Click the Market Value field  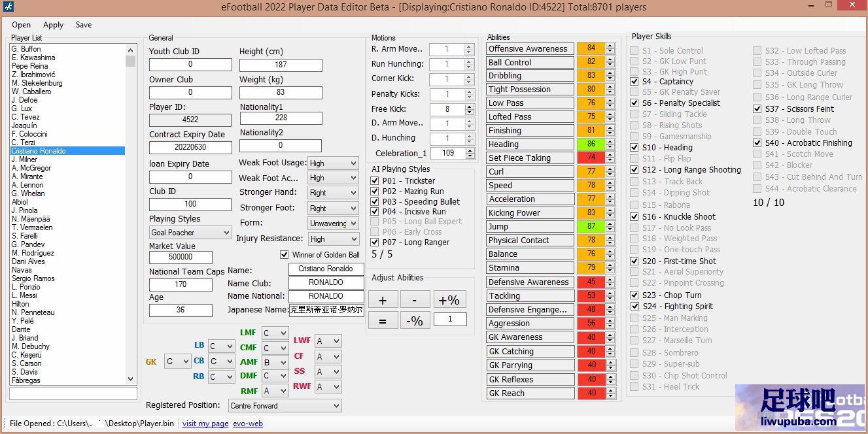(x=181, y=258)
